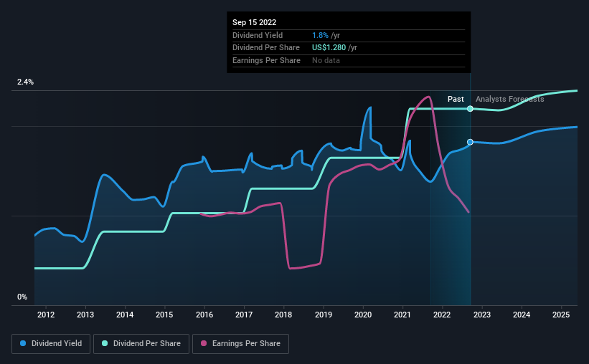Image resolution: width=589 pixels, height=364 pixels.
Task: Click the 2.4% y-axis label
Action: pos(25,82)
